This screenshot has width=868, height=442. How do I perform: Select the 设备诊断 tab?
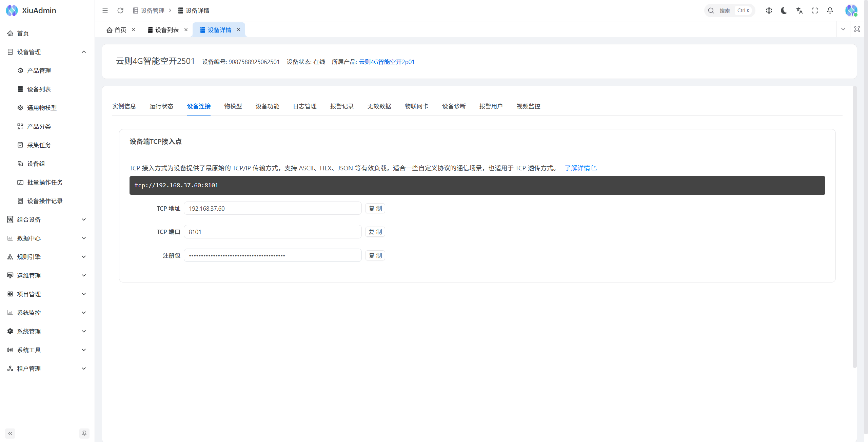click(x=454, y=106)
